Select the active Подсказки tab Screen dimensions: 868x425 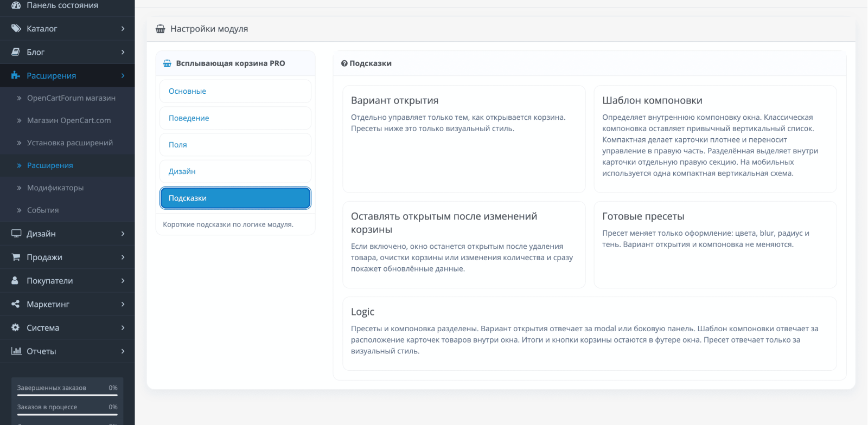(x=235, y=198)
